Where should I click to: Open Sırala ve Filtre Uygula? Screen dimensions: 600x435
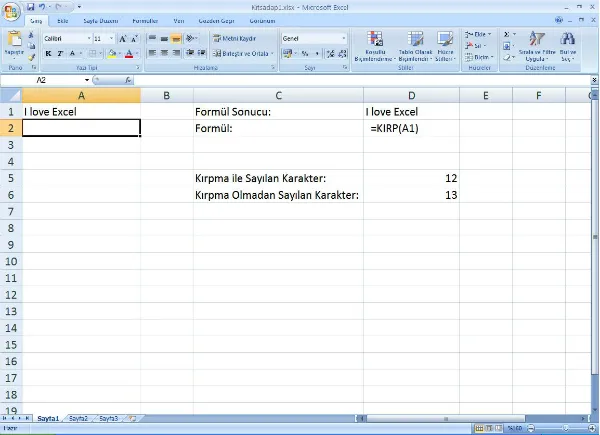tap(538, 46)
